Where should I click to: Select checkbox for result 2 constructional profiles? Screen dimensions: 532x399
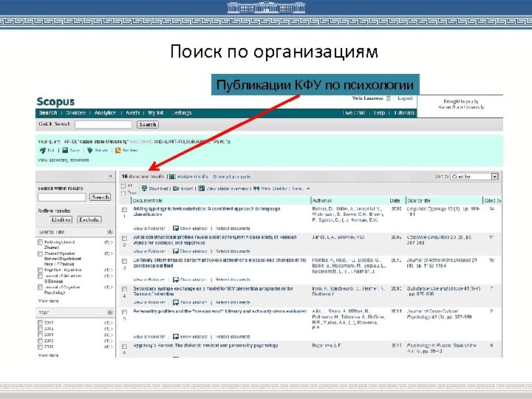[x=125, y=238]
